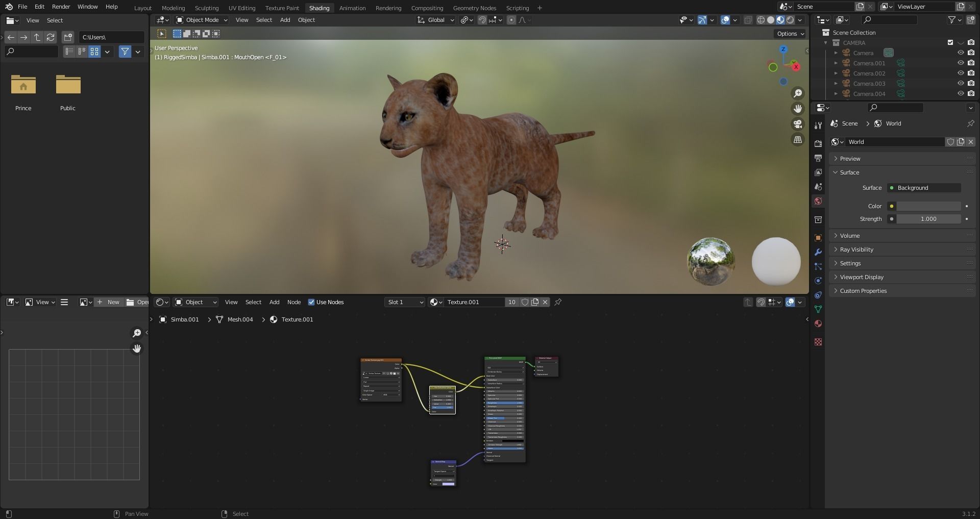Open the Prince folder thumbnail
Screen dimensions: 980x519
(23, 85)
